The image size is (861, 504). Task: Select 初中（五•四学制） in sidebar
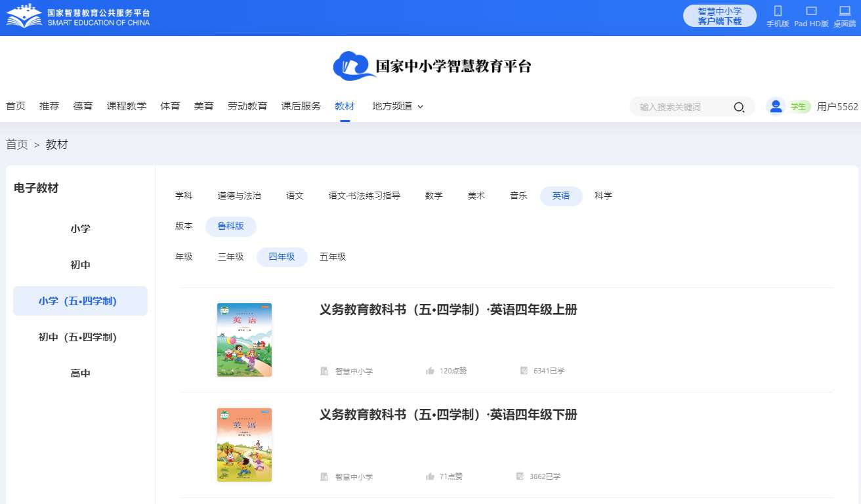[x=80, y=337]
